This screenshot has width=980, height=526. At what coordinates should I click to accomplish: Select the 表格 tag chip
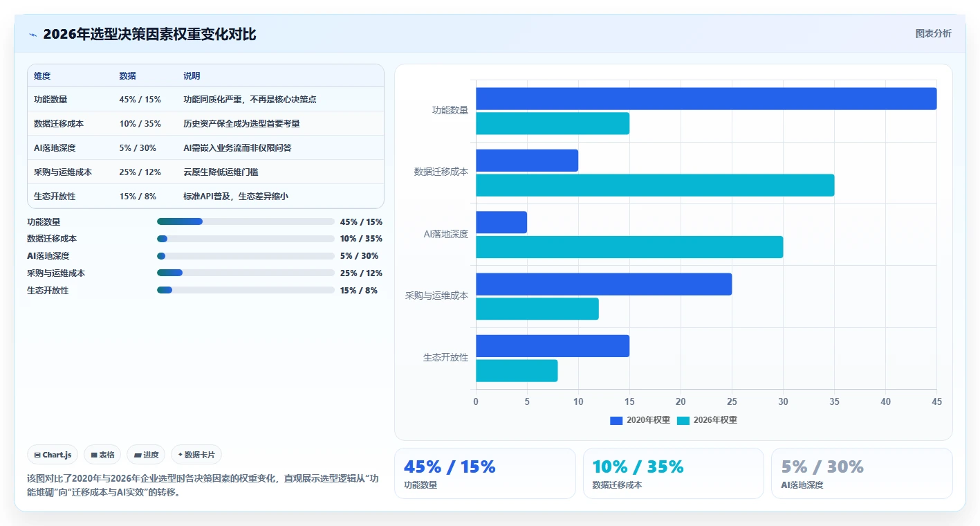pos(102,455)
